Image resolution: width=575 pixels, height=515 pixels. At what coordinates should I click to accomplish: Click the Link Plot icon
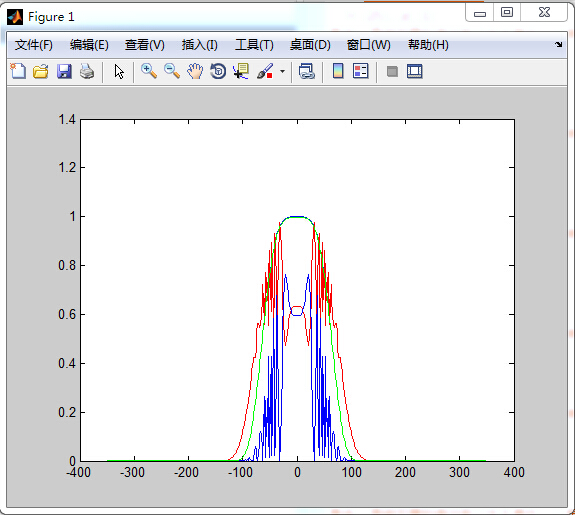point(307,71)
